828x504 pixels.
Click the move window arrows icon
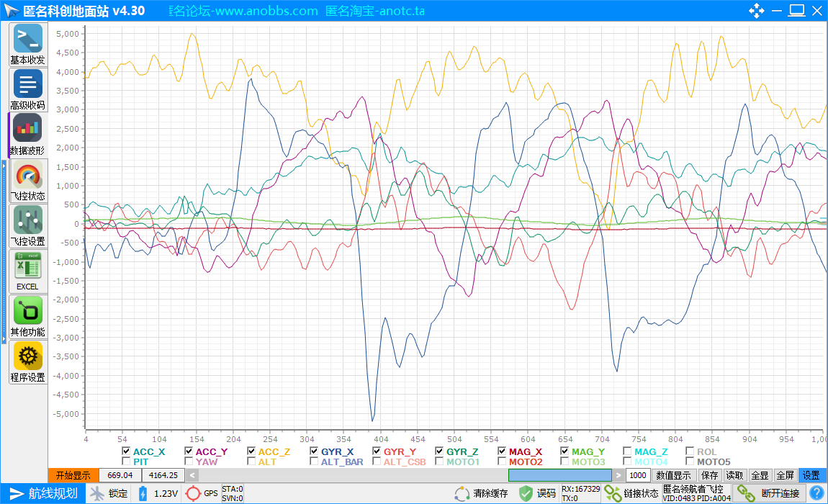click(756, 11)
